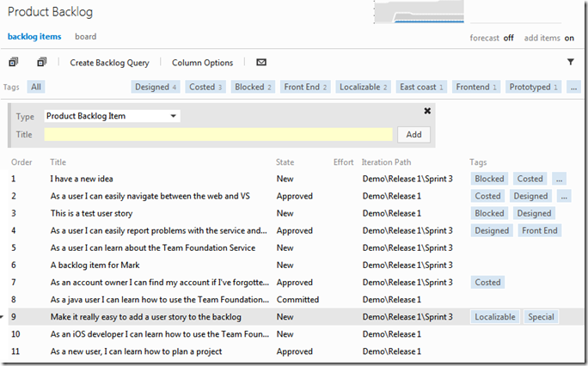Expand more tags on row 1
The height and width of the screenshot is (366, 588).
click(x=559, y=179)
